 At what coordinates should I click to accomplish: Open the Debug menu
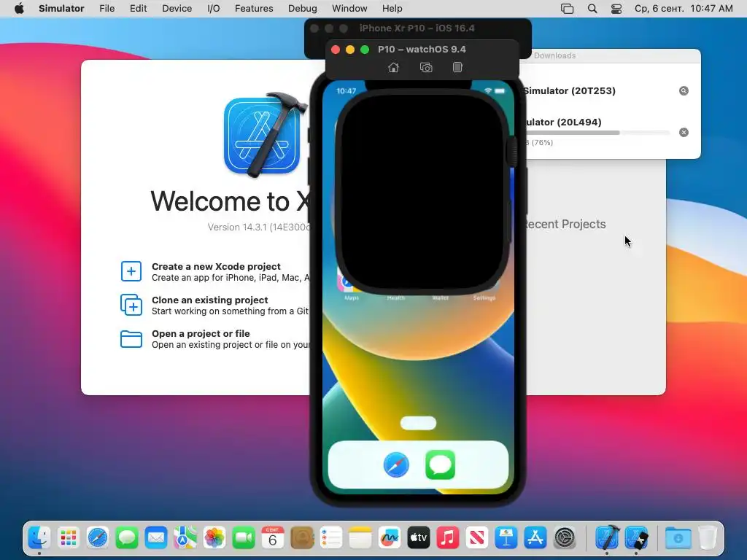click(303, 9)
